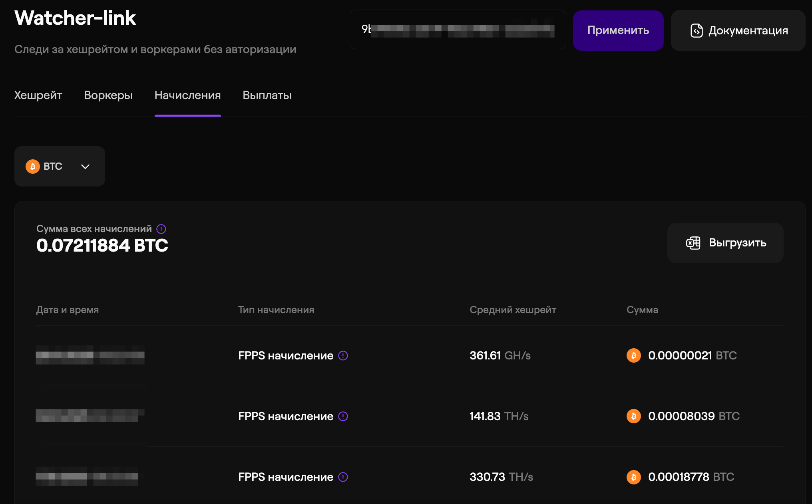
Task: Click Выгрузить to export accruals
Action: (x=725, y=242)
